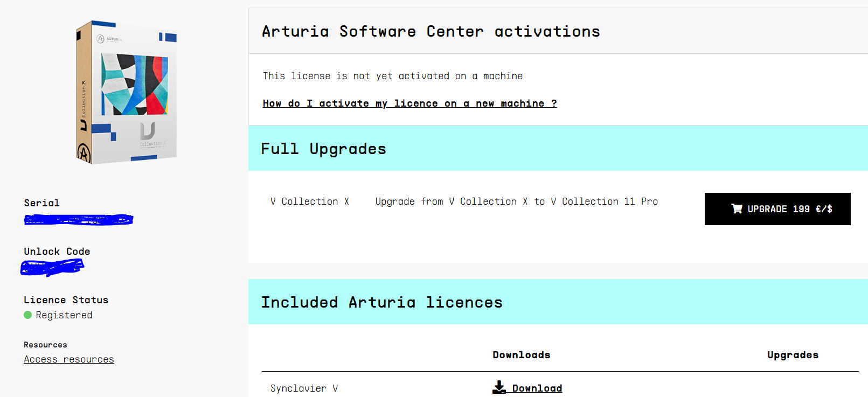
Task: Click the Arturia Software Center activations heading
Action: (431, 32)
